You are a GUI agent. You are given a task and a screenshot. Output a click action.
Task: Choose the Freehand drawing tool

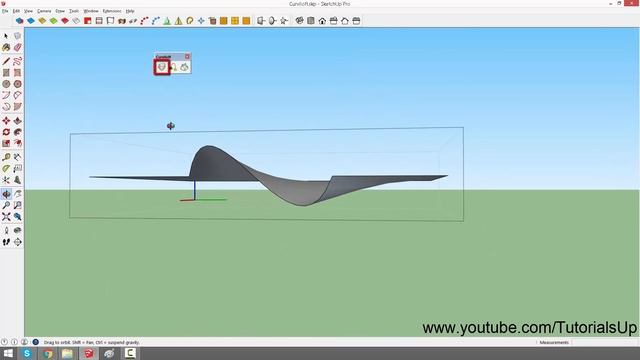[17, 61]
